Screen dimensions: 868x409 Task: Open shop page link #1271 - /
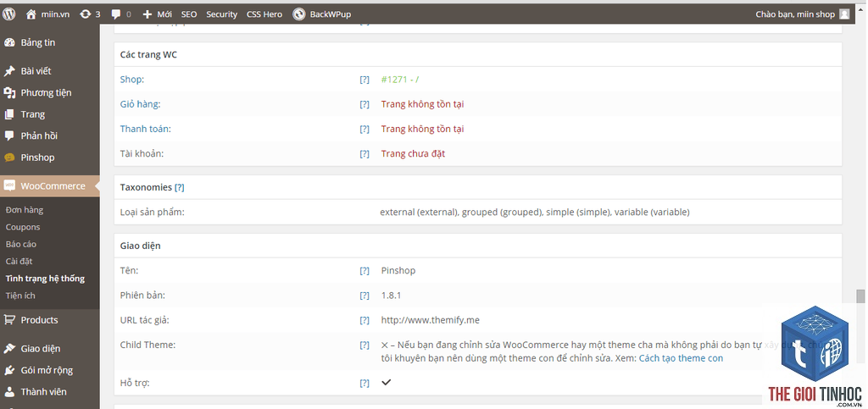pos(400,80)
